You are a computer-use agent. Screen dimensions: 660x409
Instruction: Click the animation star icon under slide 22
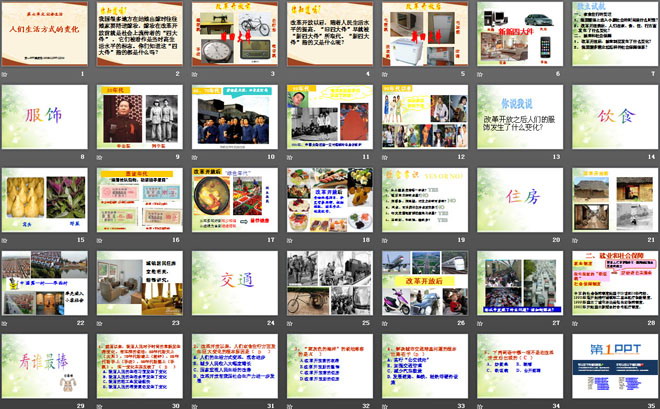tap(5, 324)
